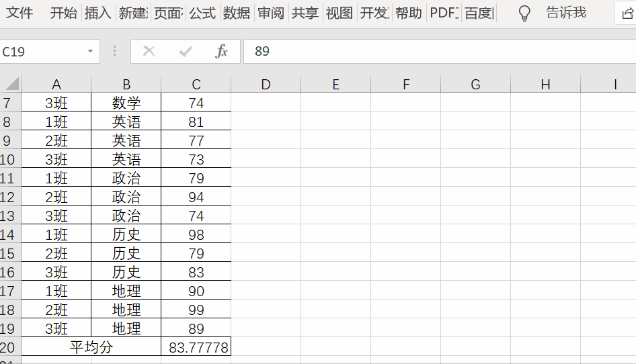The image size is (636, 364).
Task: Select column B header
Action: (126, 84)
